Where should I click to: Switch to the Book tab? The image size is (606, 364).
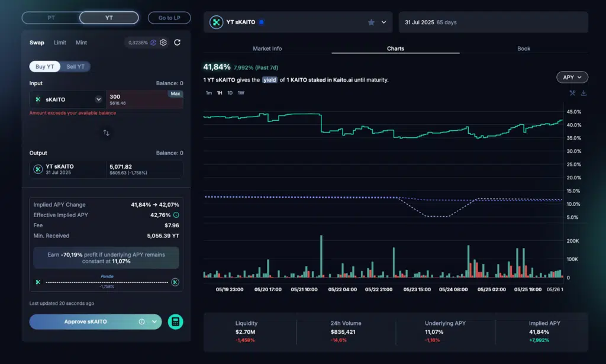[x=524, y=49]
